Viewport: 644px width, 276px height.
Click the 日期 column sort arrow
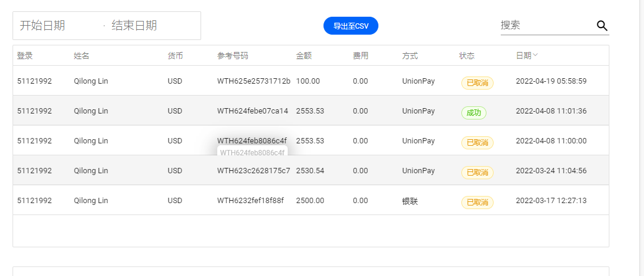[x=535, y=56]
